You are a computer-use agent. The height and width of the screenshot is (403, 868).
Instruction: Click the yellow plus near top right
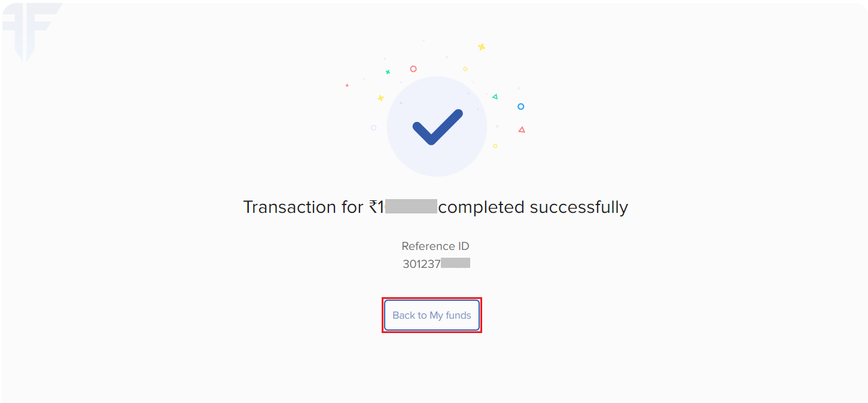coord(481,47)
